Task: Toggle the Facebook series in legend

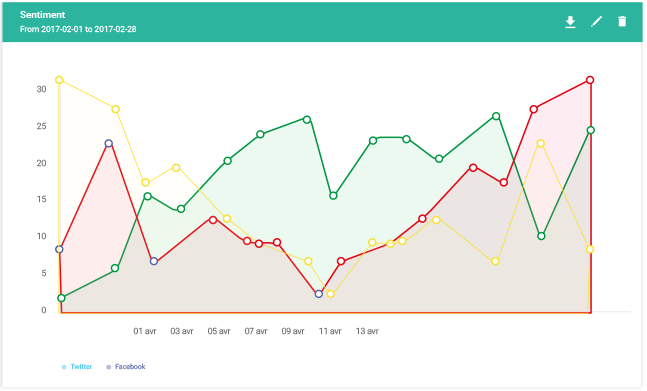Action: point(130,366)
